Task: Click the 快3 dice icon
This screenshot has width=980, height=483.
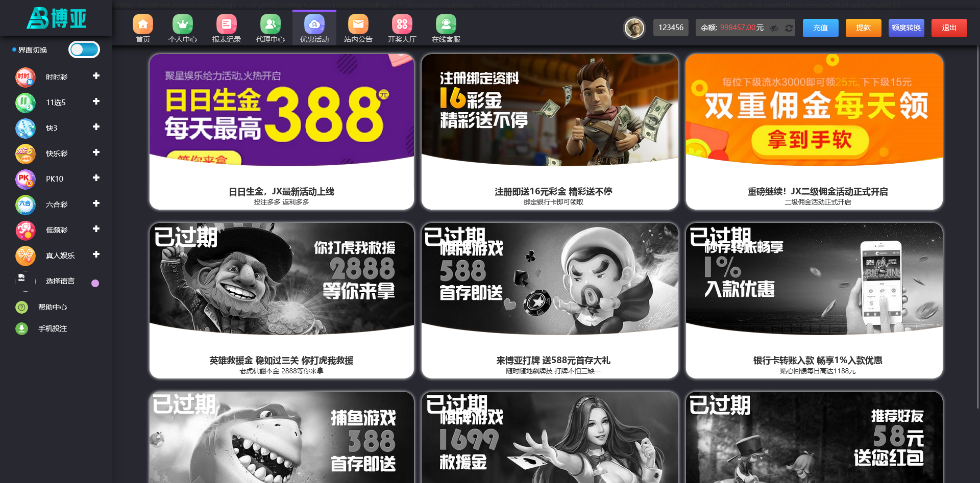Action: point(26,128)
